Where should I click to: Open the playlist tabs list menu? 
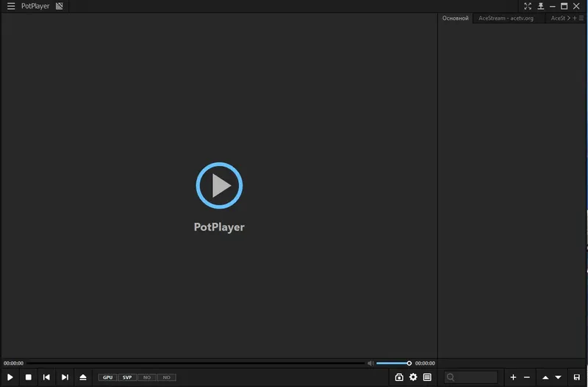pos(581,18)
